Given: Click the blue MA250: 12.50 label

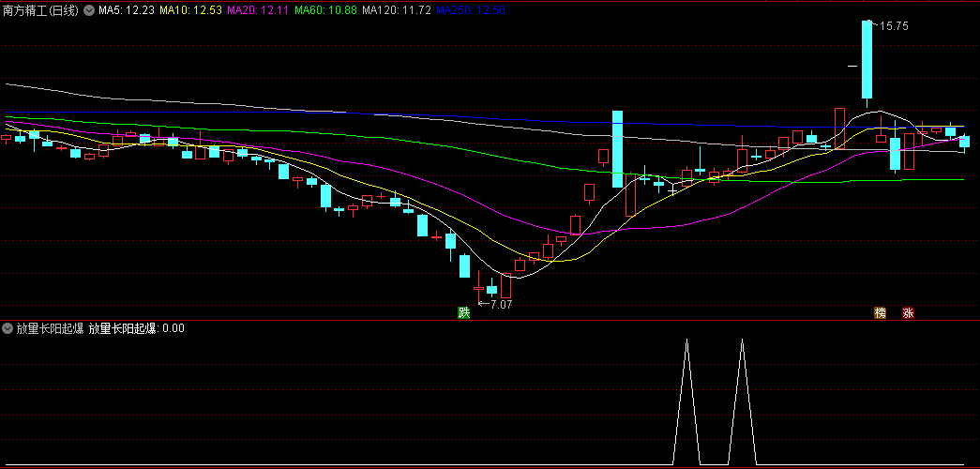Looking at the screenshot, I should coord(471,10).
